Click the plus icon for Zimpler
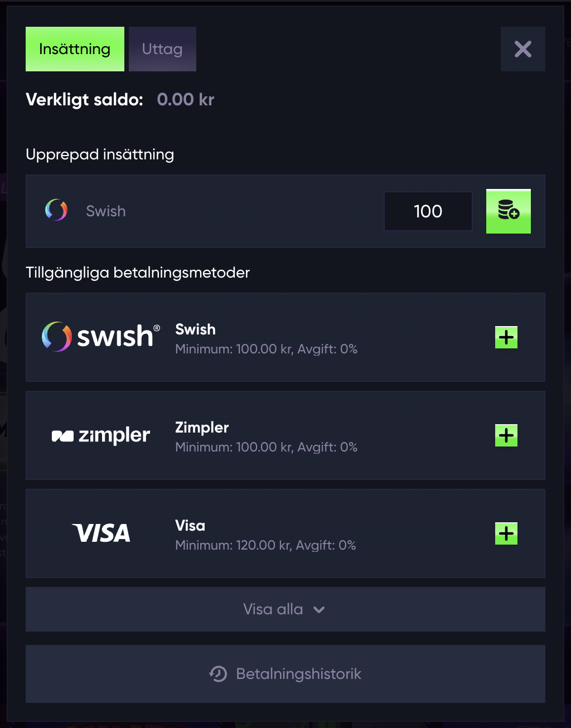The height and width of the screenshot is (728, 571). tap(506, 435)
